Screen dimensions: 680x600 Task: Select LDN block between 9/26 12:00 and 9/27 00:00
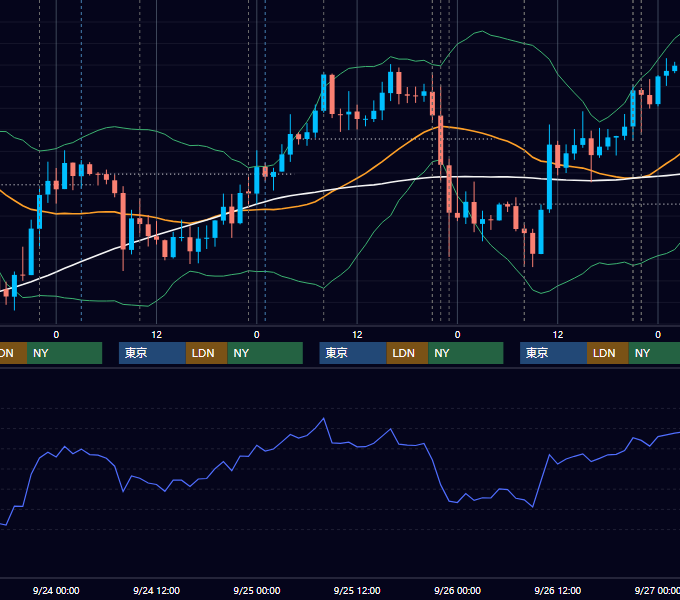[608, 353]
